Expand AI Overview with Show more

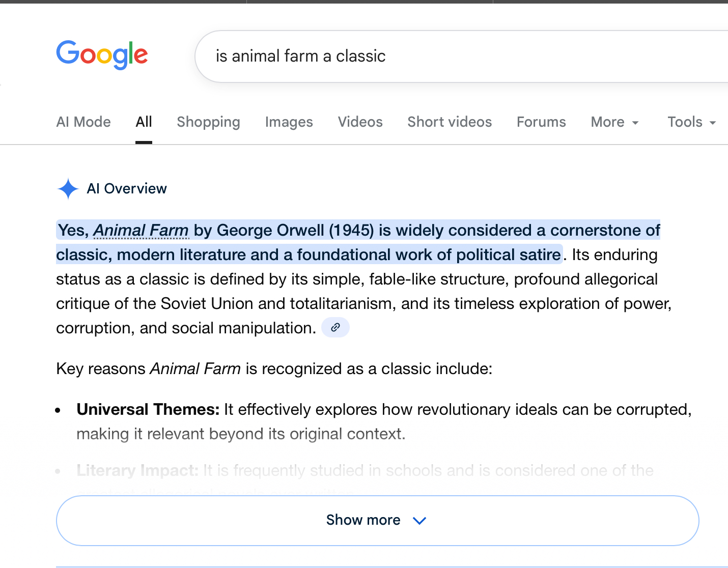click(x=362, y=520)
